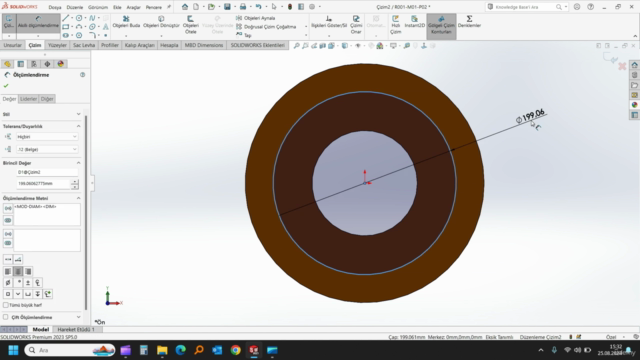
Task: Enable the Tümü büyük harf checkbox
Action: (x=6, y=305)
